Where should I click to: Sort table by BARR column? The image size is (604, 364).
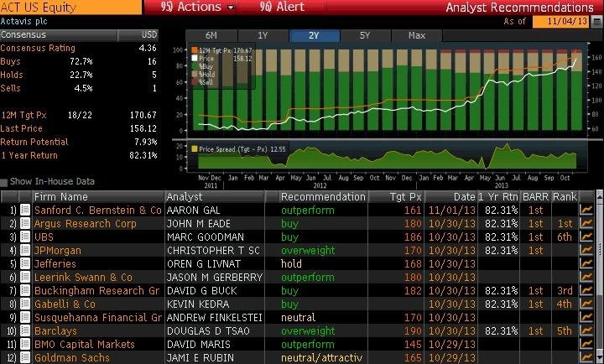(x=536, y=197)
